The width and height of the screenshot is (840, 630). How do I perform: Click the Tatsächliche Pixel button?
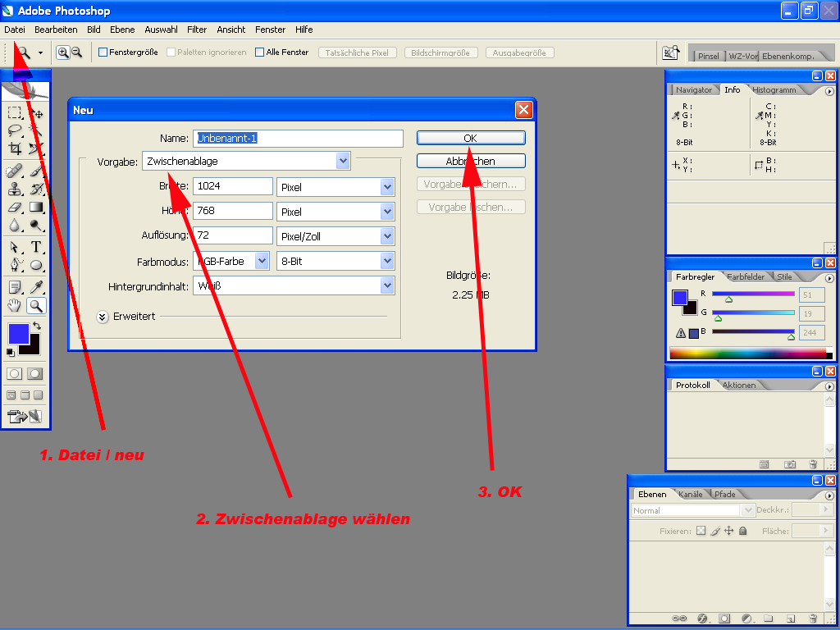point(358,52)
